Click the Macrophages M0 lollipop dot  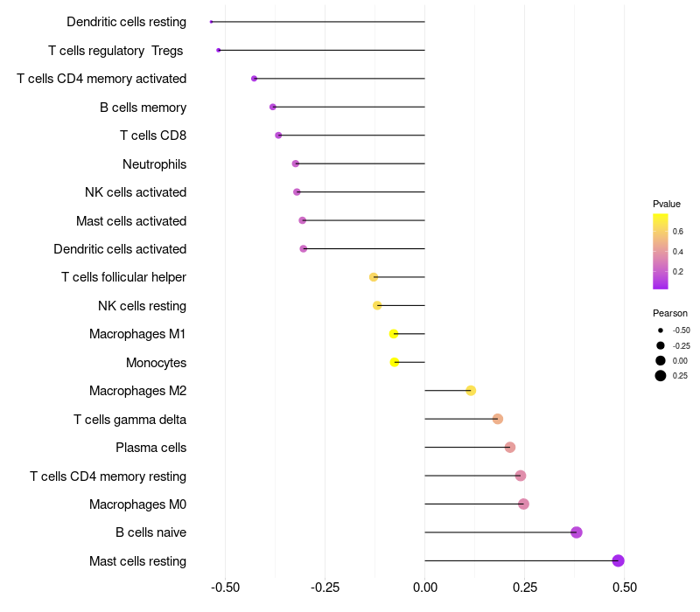coord(523,504)
